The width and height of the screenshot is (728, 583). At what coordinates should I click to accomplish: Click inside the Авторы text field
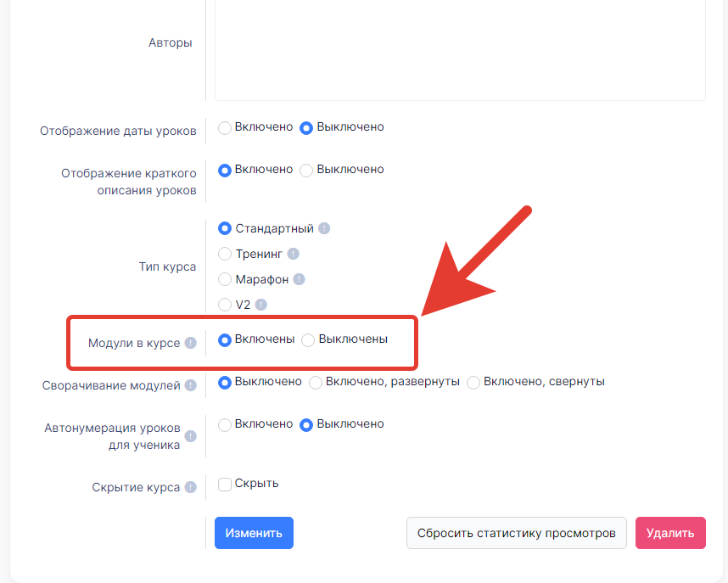coord(460,48)
